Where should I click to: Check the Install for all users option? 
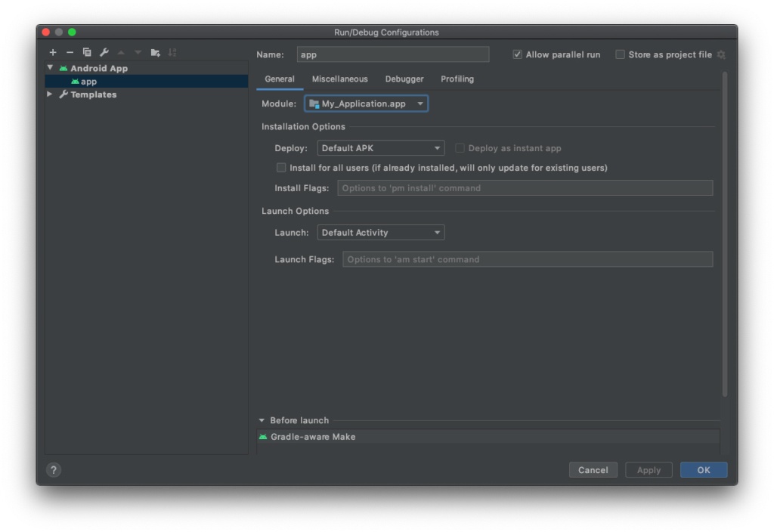click(x=281, y=168)
